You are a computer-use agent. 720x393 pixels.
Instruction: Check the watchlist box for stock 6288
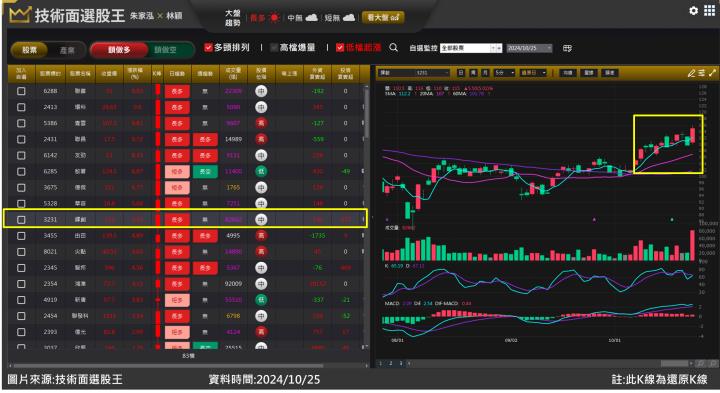coord(21,91)
